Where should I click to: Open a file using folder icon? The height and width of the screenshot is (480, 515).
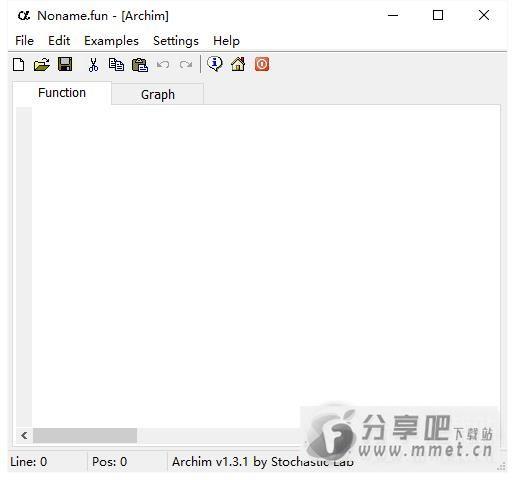click(42, 64)
